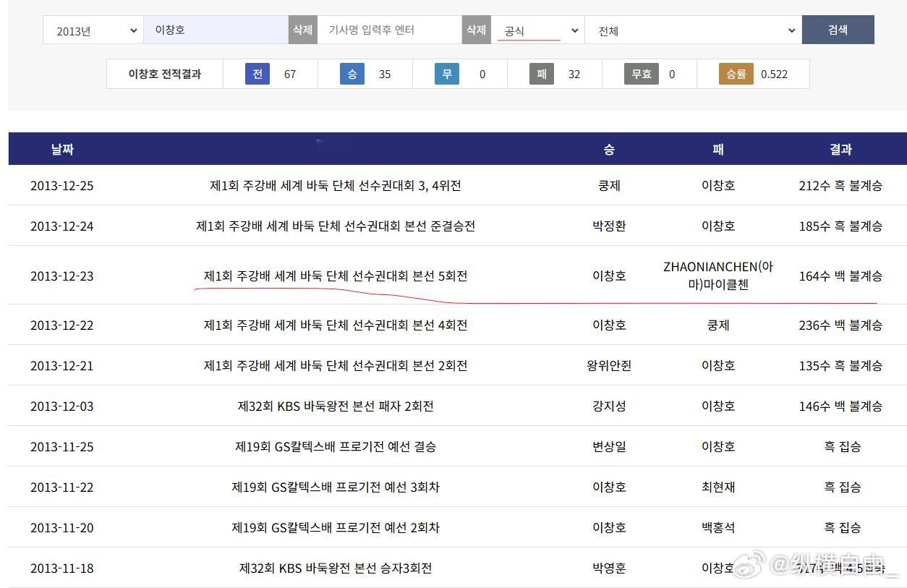
Task: Click the 승률 win rate badge
Action: click(x=736, y=74)
